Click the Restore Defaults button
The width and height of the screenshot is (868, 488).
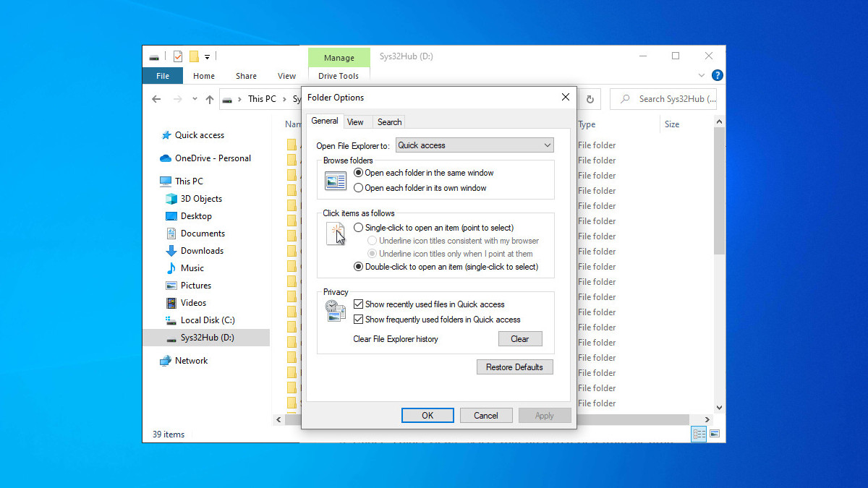[x=514, y=367]
